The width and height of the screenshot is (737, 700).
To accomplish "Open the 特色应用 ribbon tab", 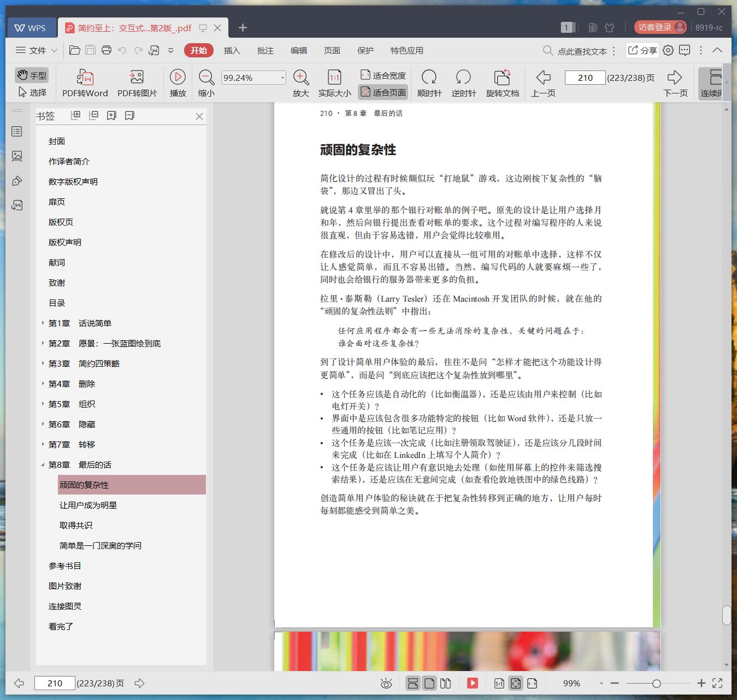I will click(x=406, y=50).
